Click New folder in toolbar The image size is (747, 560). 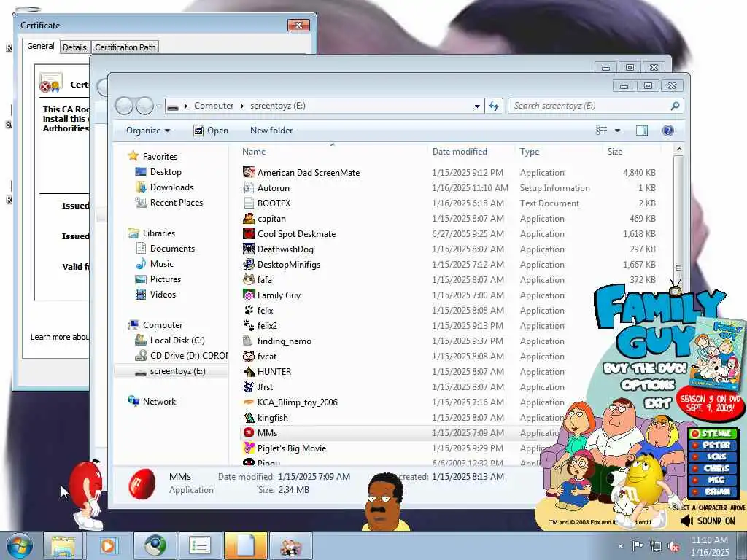click(271, 131)
